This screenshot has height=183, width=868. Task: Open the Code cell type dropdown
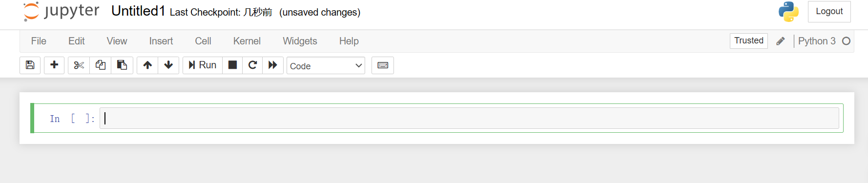click(x=326, y=66)
